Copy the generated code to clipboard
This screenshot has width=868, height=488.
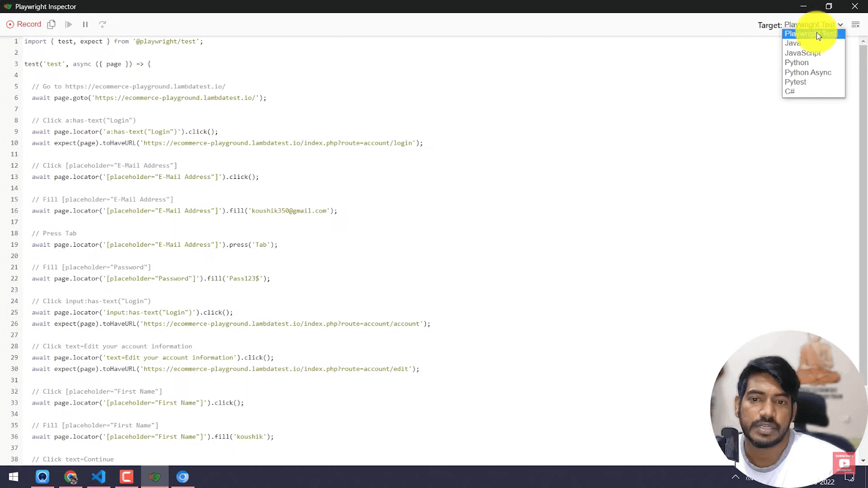pos(52,24)
